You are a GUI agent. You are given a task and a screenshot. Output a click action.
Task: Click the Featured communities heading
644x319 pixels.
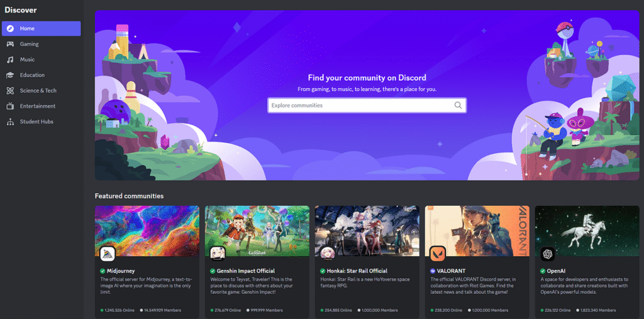click(x=129, y=196)
